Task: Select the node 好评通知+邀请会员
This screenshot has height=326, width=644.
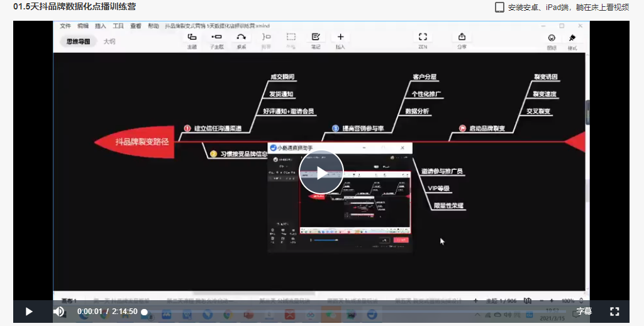Action: coord(288,111)
